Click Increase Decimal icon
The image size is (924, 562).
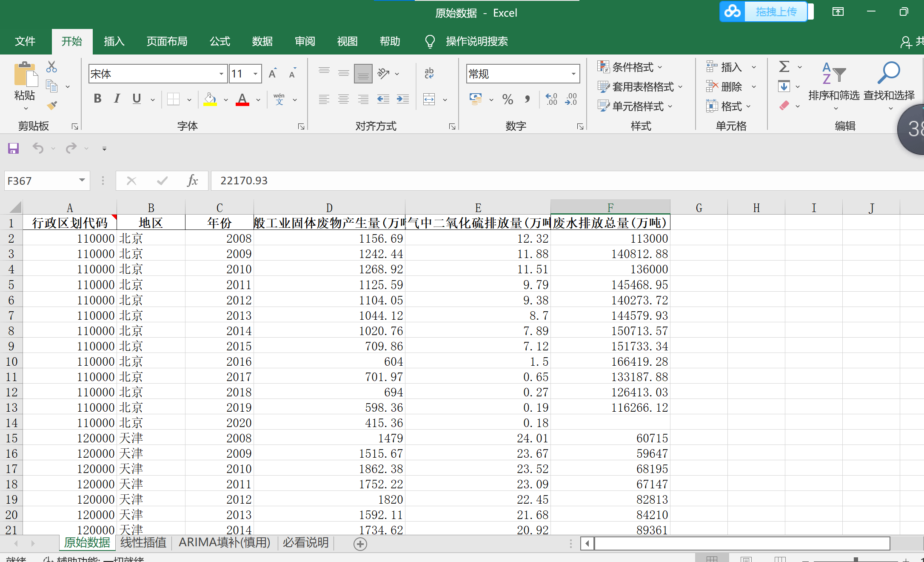[551, 99]
